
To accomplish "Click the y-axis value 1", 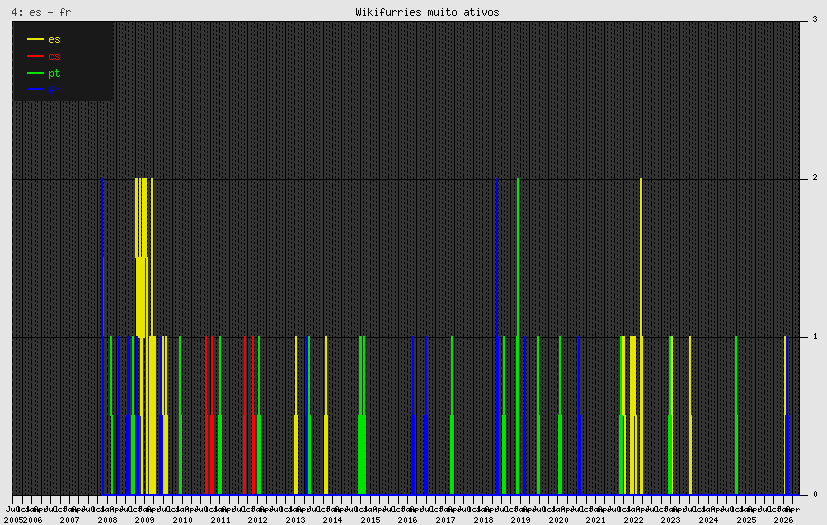I will (x=815, y=336).
